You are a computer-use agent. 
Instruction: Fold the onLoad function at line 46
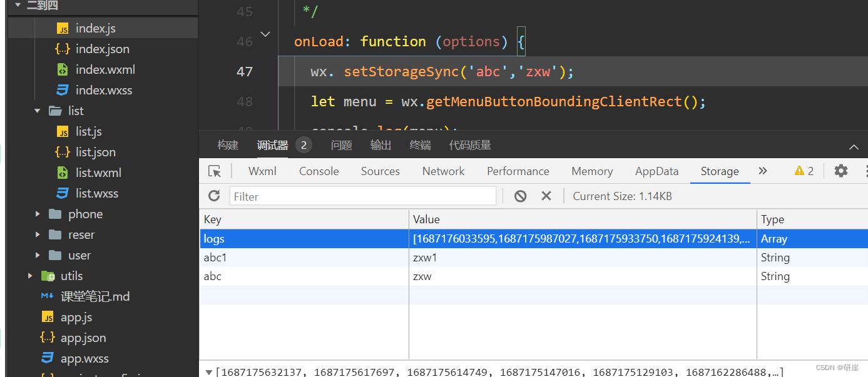click(265, 34)
